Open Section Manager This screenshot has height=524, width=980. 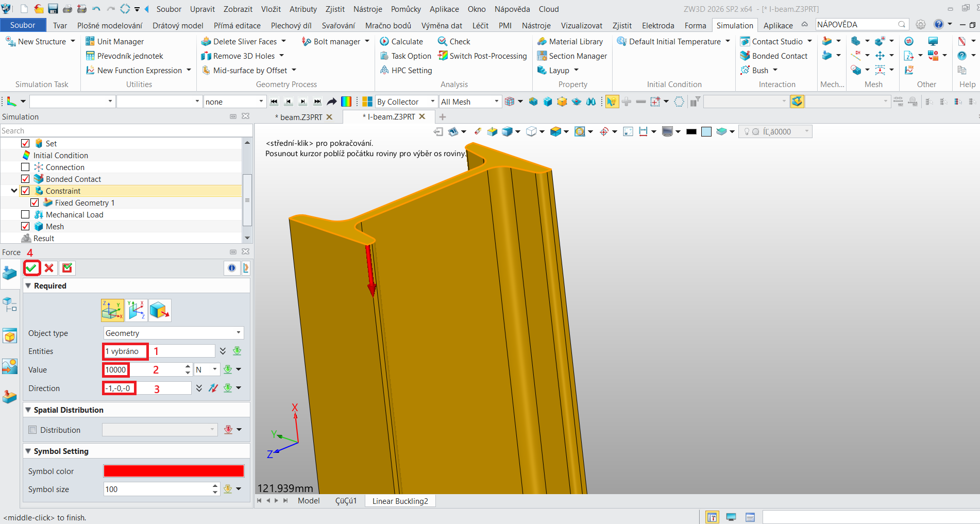click(x=572, y=56)
